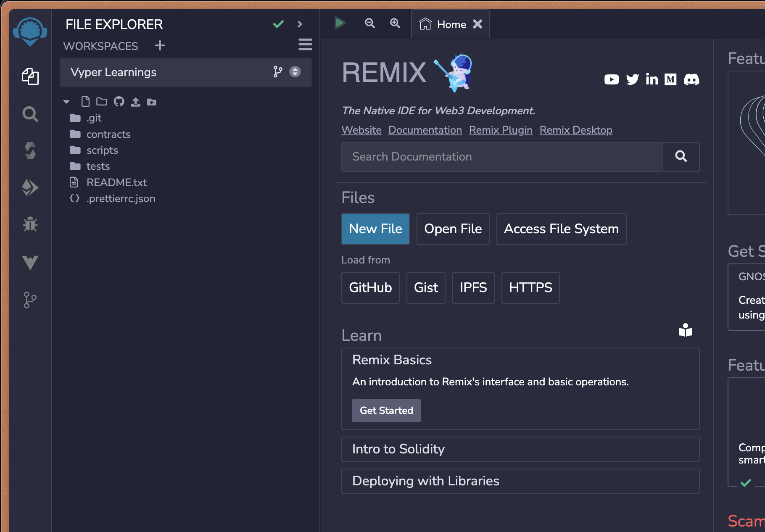Open the Website link
Viewport: 765px width, 532px height.
tap(361, 130)
